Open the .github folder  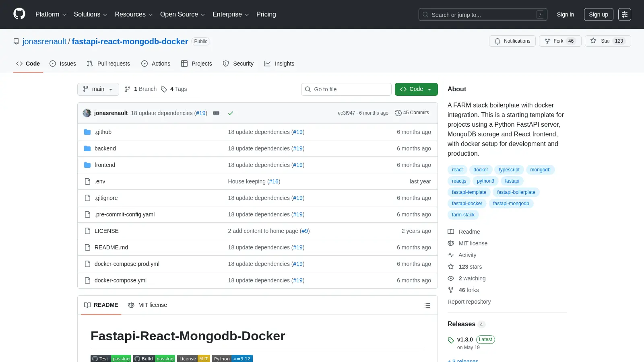tap(103, 132)
